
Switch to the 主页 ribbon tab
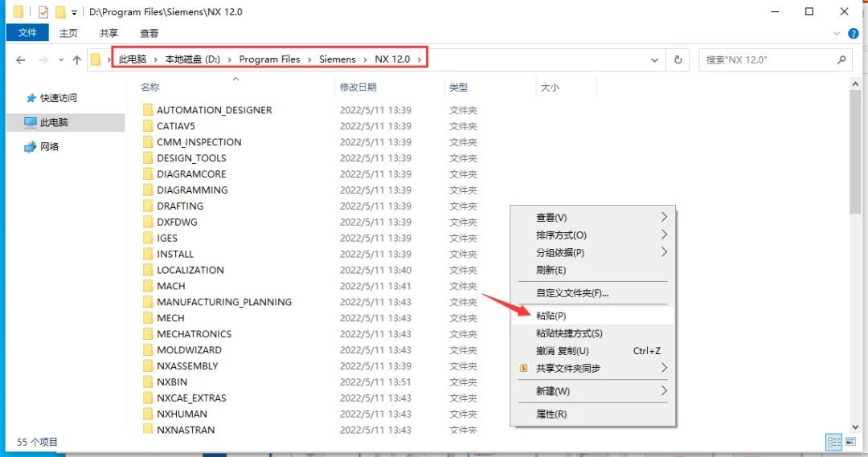[x=68, y=33]
